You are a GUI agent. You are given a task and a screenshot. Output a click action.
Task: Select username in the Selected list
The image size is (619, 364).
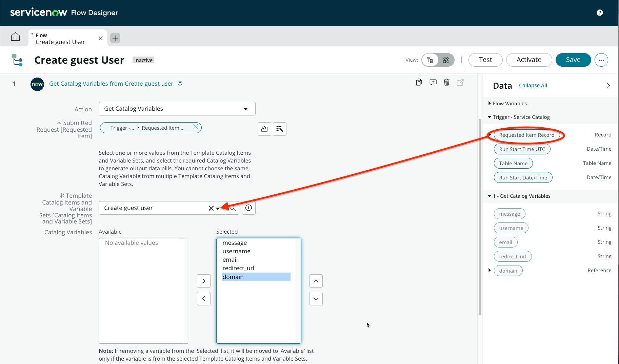click(236, 251)
